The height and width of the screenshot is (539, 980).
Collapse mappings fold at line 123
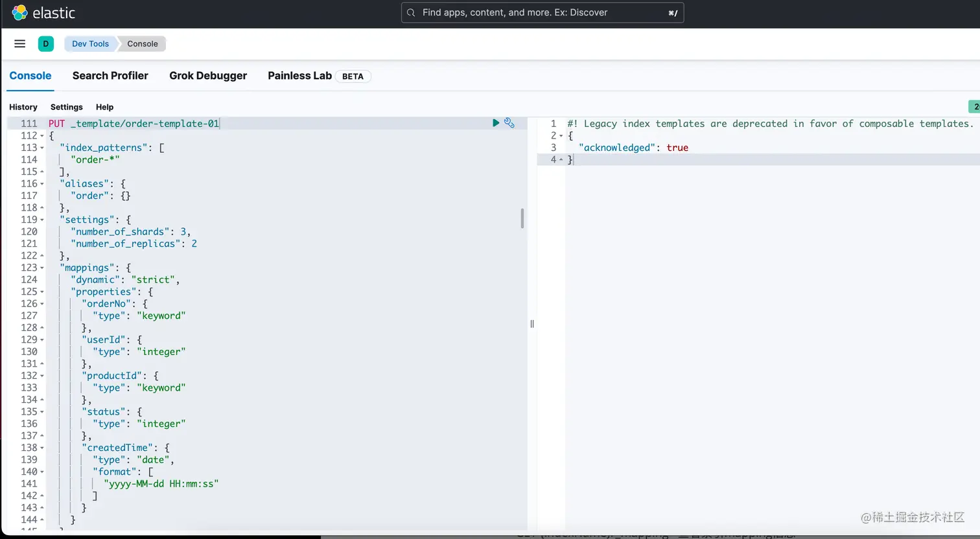pyautogui.click(x=42, y=268)
